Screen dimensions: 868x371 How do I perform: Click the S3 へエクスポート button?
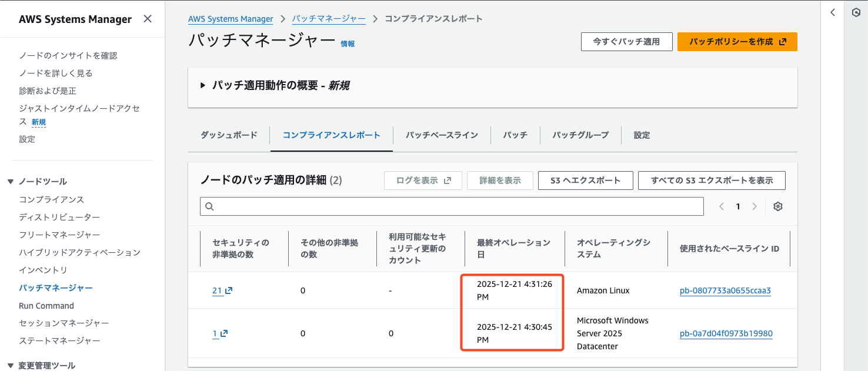[x=585, y=181]
